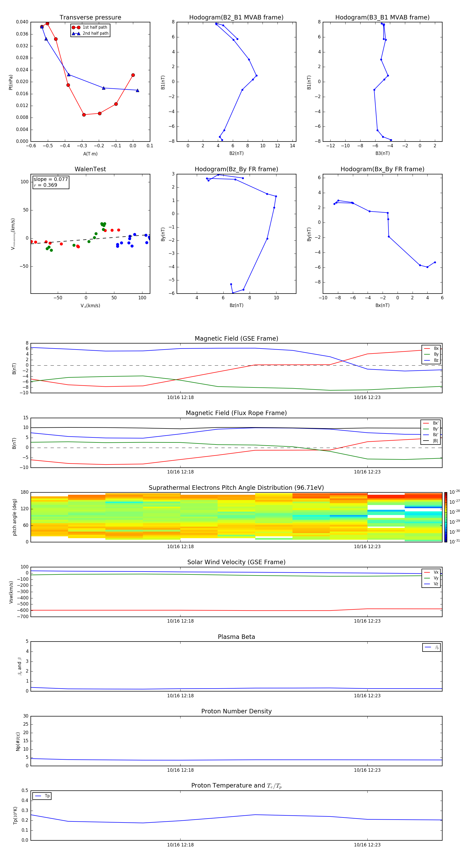Select the Vy legend entry in velocity panel

[431, 578]
